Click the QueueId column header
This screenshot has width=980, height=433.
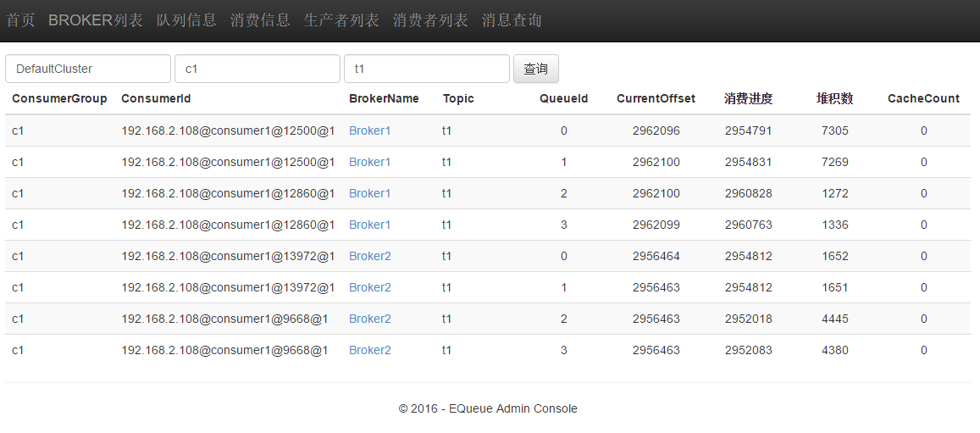click(x=564, y=99)
